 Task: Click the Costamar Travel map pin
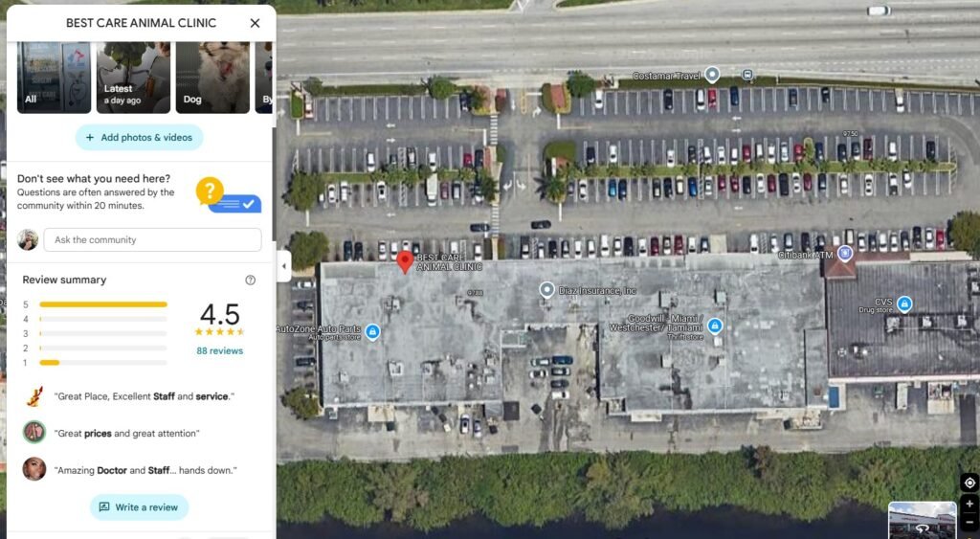pos(712,75)
